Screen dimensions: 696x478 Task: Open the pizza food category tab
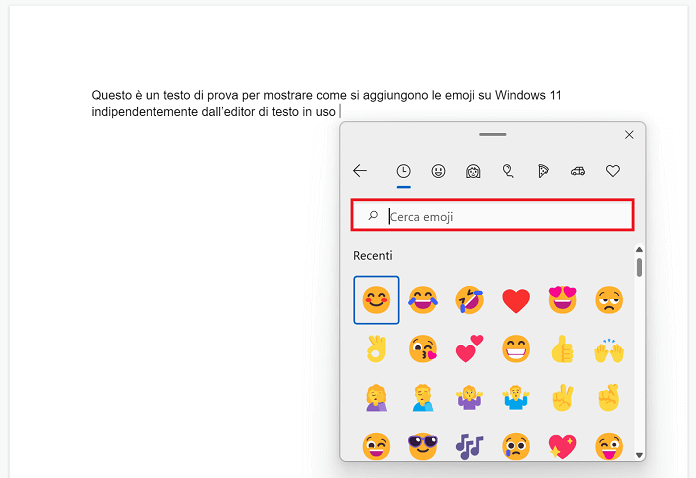pyautogui.click(x=543, y=171)
